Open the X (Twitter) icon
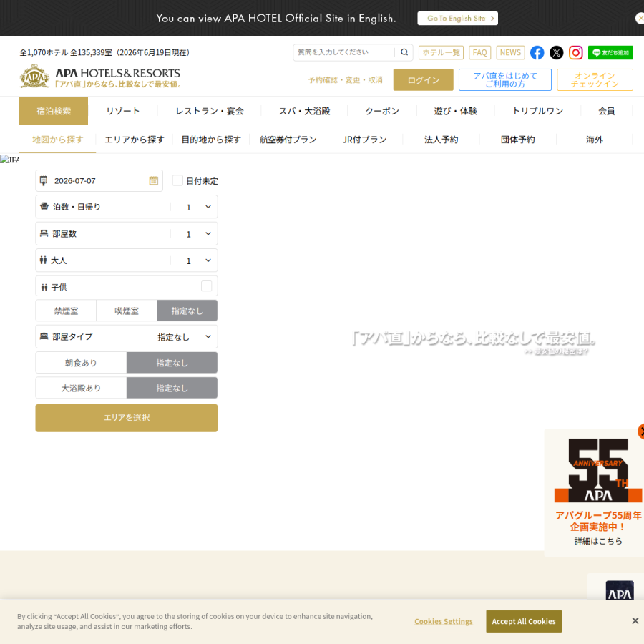This screenshot has width=644, height=644. coord(556,52)
